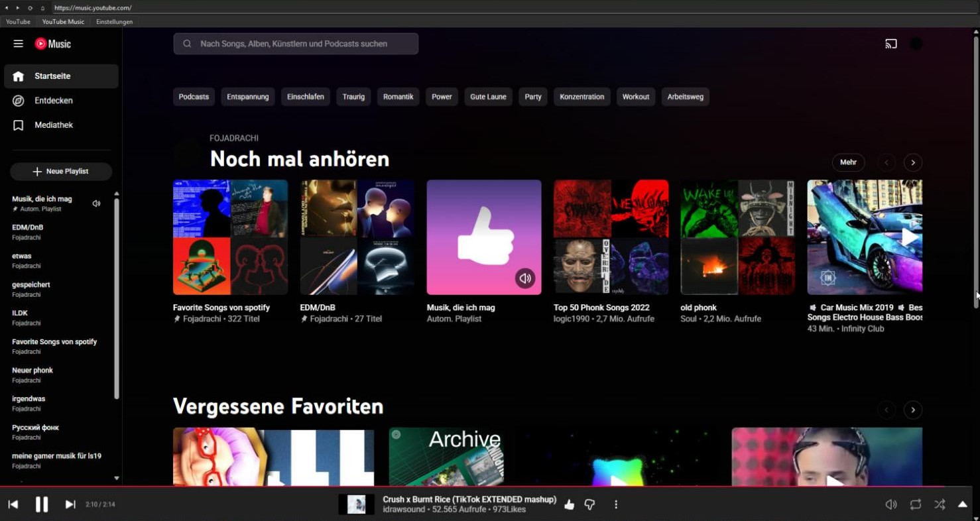
Task: Click the speaker icon on Musik, die ich mag thumbnail
Action: (x=525, y=278)
